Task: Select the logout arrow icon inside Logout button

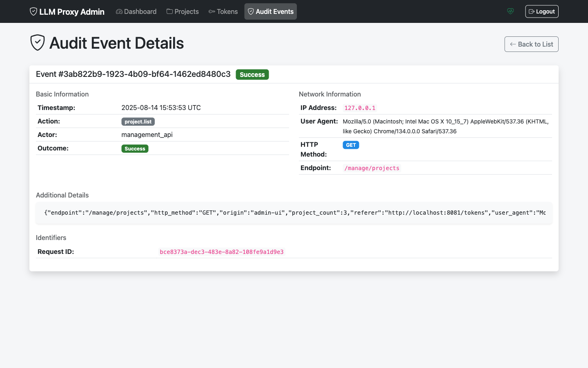Action: tap(532, 11)
